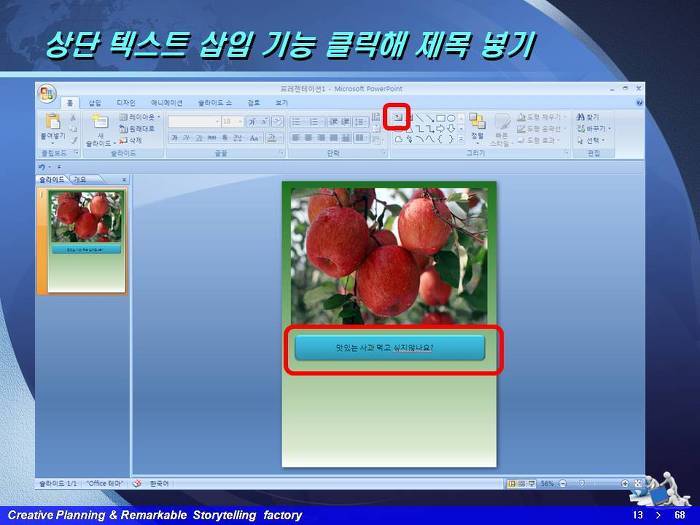This screenshot has width=700, height=525.
Task: Expand the Drawing (그리기) group dialog launcher
Action: coord(567,153)
